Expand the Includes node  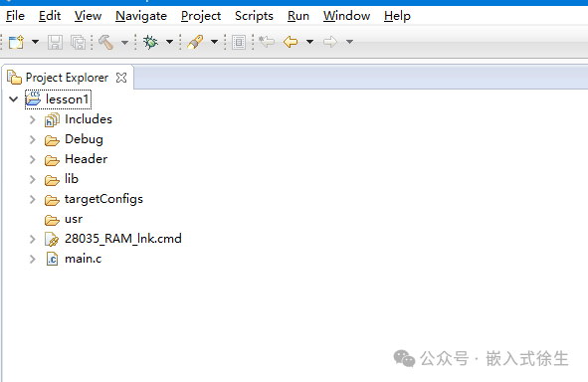pyautogui.click(x=32, y=119)
